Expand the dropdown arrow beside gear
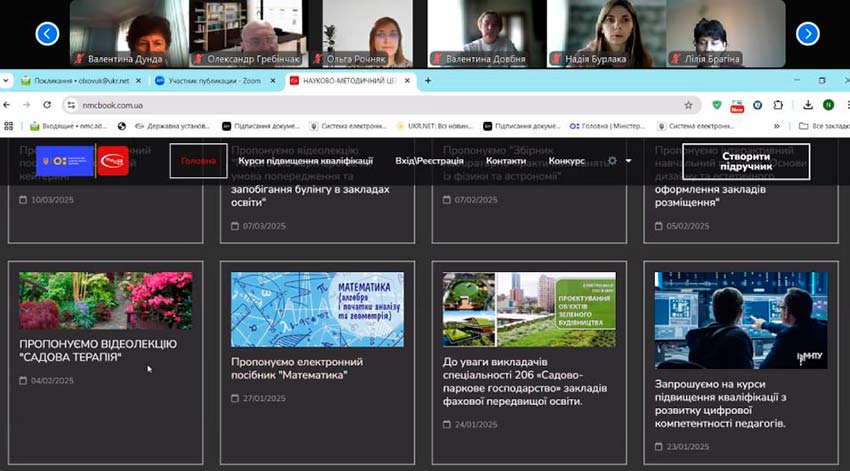This screenshot has width=850, height=471. pyautogui.click(x=628, y=161)
